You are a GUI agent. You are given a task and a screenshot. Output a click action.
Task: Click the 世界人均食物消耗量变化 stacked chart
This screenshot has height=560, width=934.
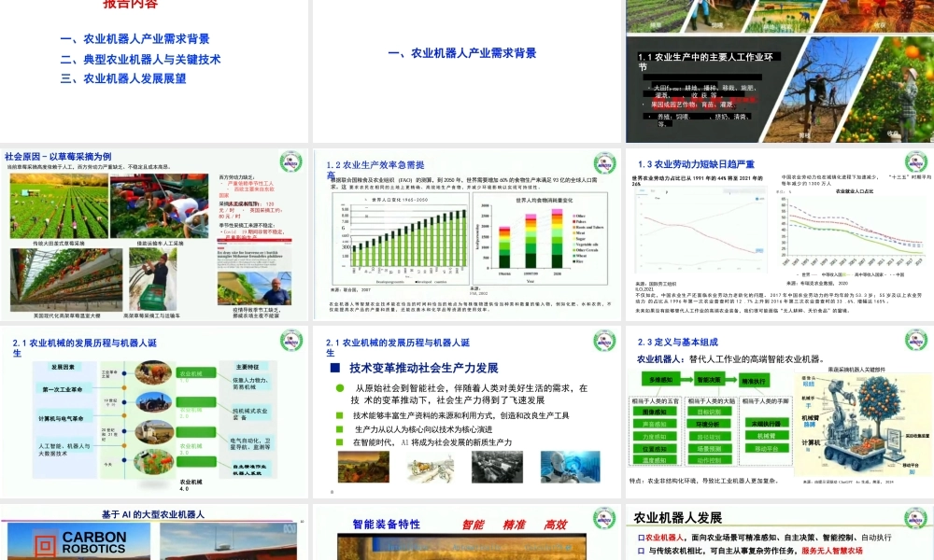click(540, 240)
